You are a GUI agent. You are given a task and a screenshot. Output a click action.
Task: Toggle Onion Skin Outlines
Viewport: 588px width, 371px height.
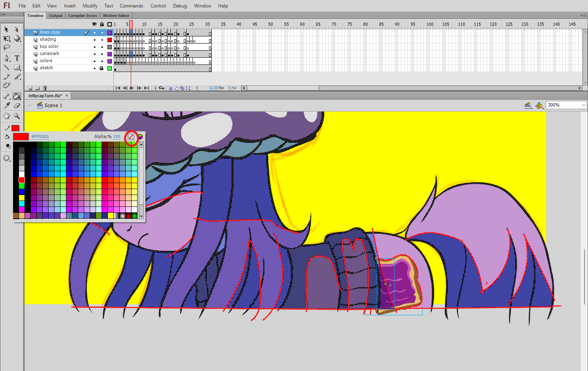(176, 88)
